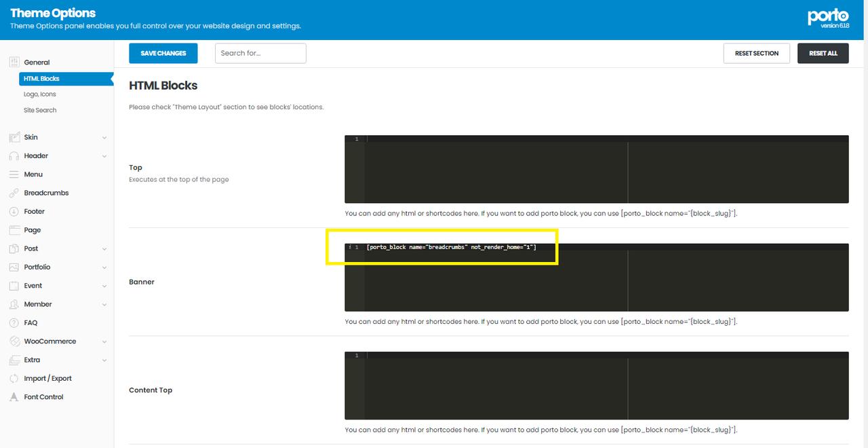Click the Save Changes button
This screenshot has width=868, height=448.
point(163,53)
